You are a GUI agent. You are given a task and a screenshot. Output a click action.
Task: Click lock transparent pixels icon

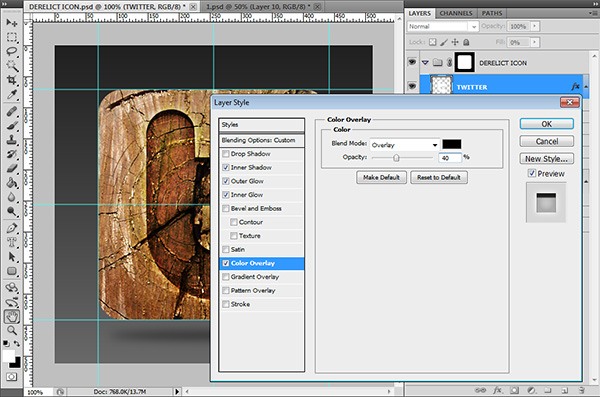[x=432, y=42]
